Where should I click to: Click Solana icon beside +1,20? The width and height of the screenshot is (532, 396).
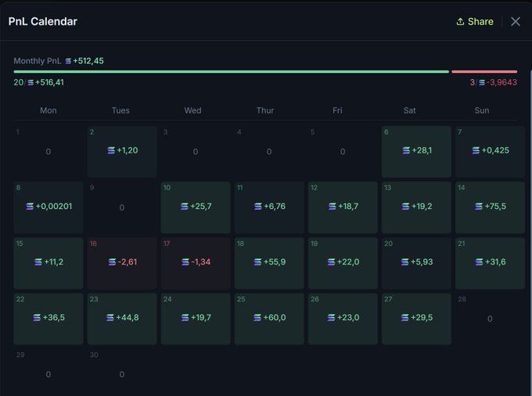[111, 150]
